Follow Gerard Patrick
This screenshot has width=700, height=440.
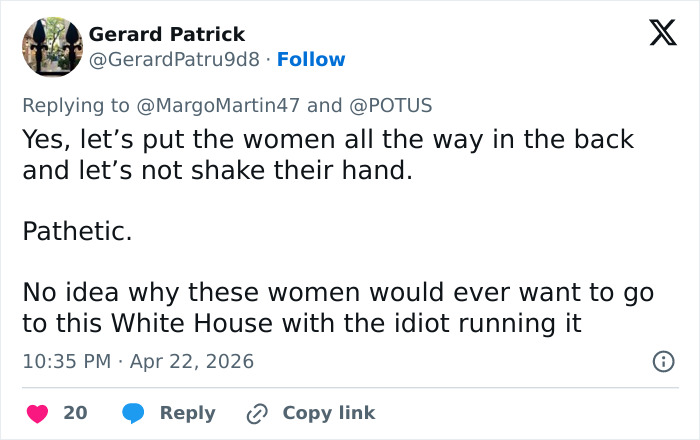click(x=311, y=60)
